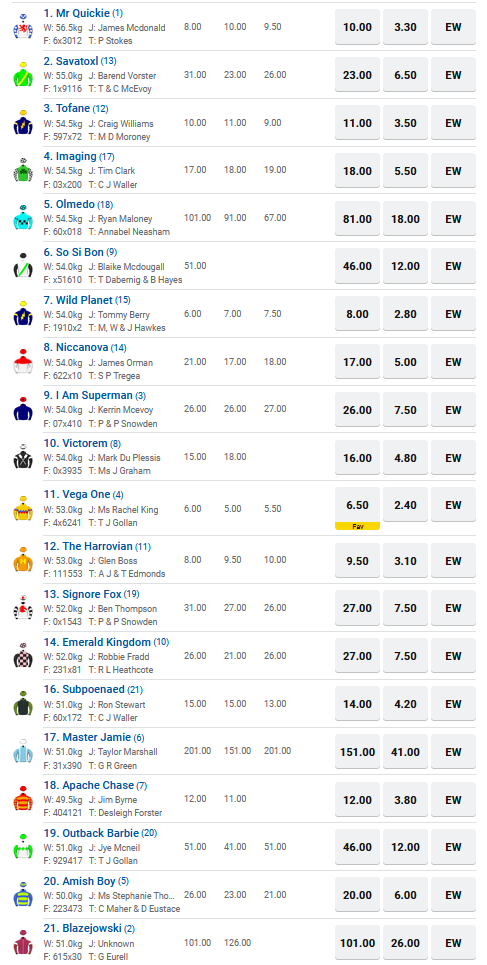
Task: Select Tofane place odds 3.50
Action: pyautogui.click(x=405, y=123)
